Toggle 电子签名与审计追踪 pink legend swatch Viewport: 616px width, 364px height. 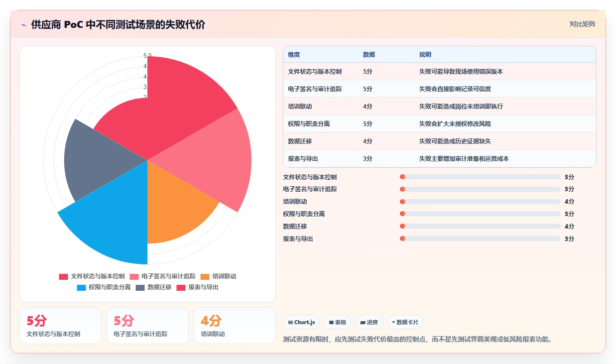coord(134,276)
